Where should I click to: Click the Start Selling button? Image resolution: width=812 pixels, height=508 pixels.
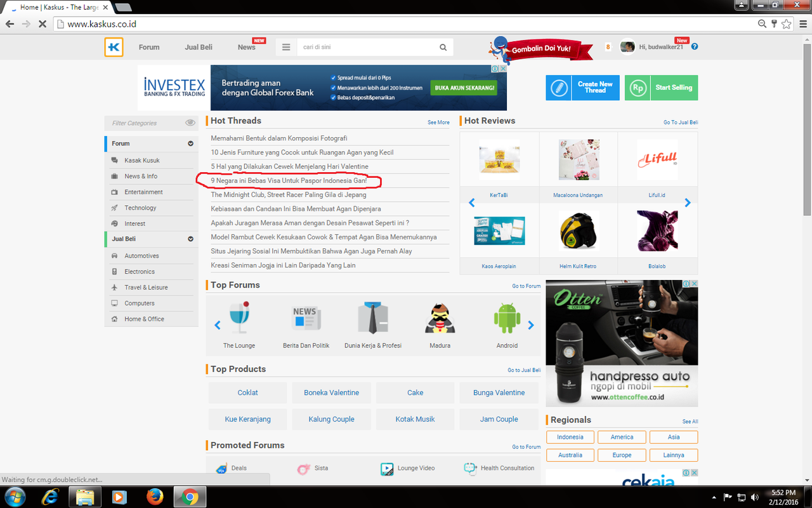[661, 88]
